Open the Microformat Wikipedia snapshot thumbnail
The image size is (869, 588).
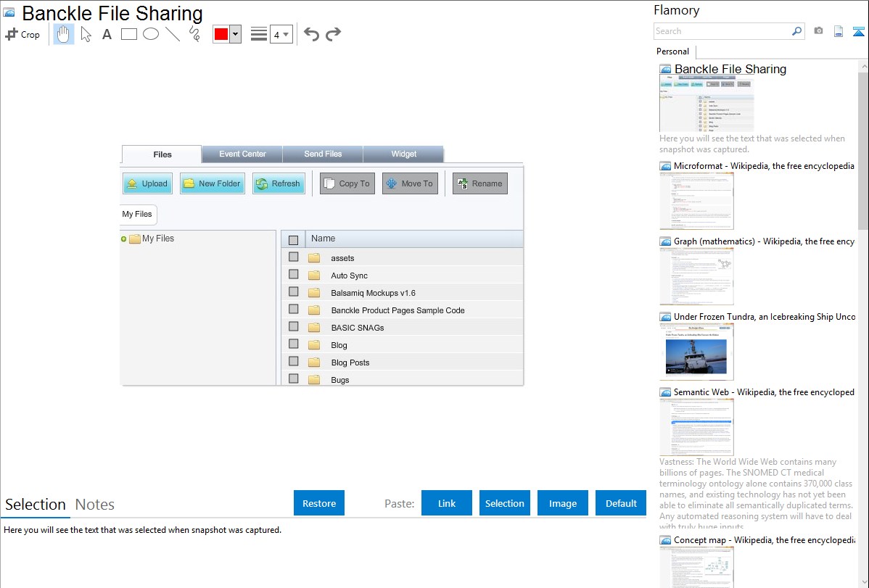pyautogui.click(x=696, y=201)
